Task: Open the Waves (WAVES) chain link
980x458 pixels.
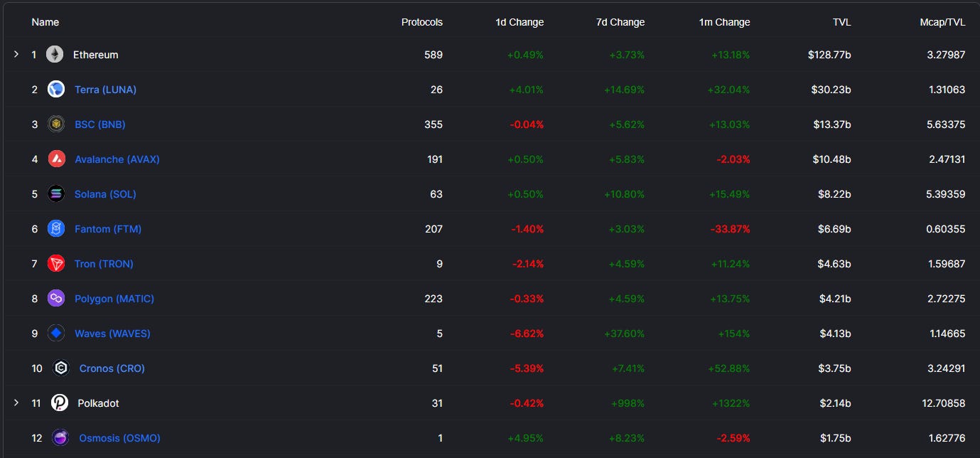Action: click(x=112, y=334)
